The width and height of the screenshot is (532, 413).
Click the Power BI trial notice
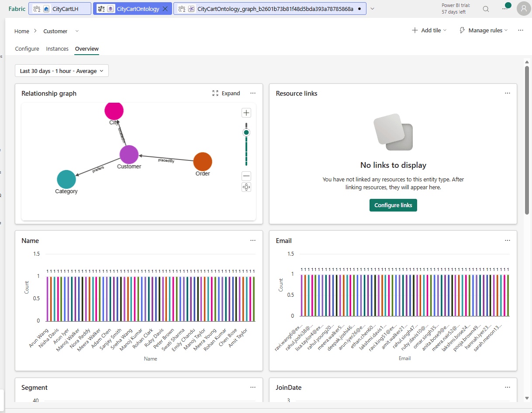click(456, 9)
